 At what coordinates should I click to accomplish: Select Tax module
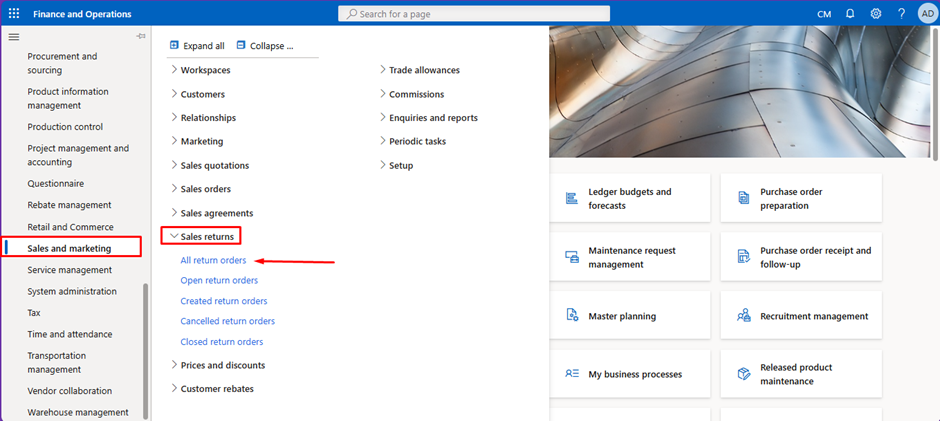tap(34, 312)
